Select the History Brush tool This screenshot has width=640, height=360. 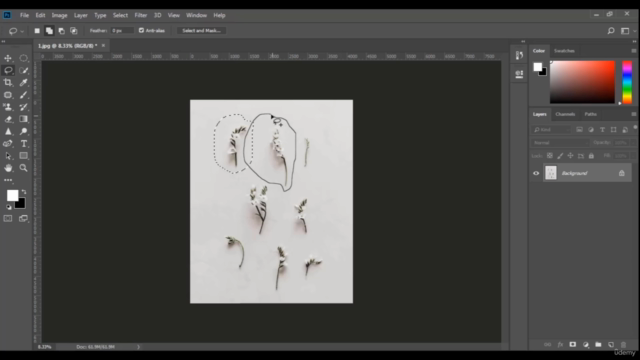(x=24, y=107)
